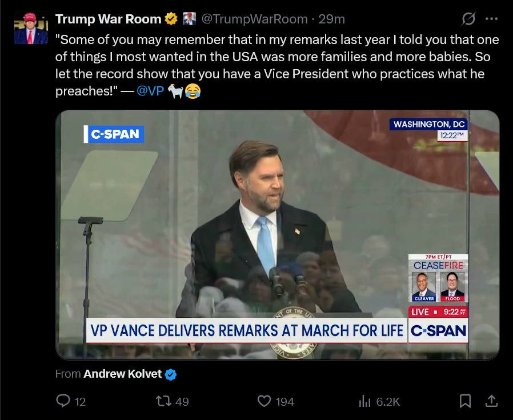The height and width of the screenshot is (420, 513).
Task: Click the Trump War Room display name
Action: (x=109, y=19)
